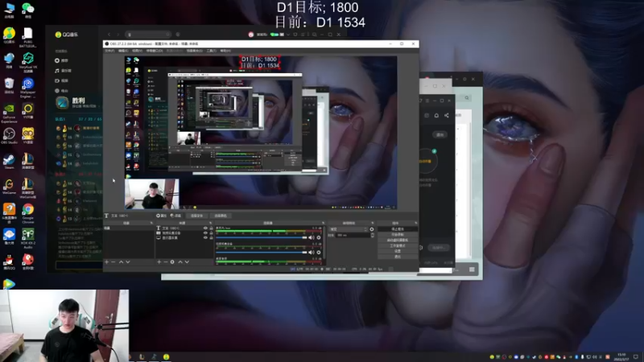Screen dimensions: 644x362
Task: Click the QQ音乐 search input field
Action: point(148,35)
